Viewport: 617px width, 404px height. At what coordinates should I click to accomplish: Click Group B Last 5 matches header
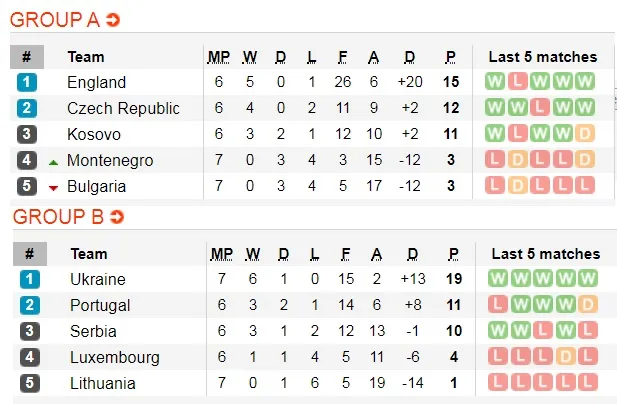pos(545,254)
